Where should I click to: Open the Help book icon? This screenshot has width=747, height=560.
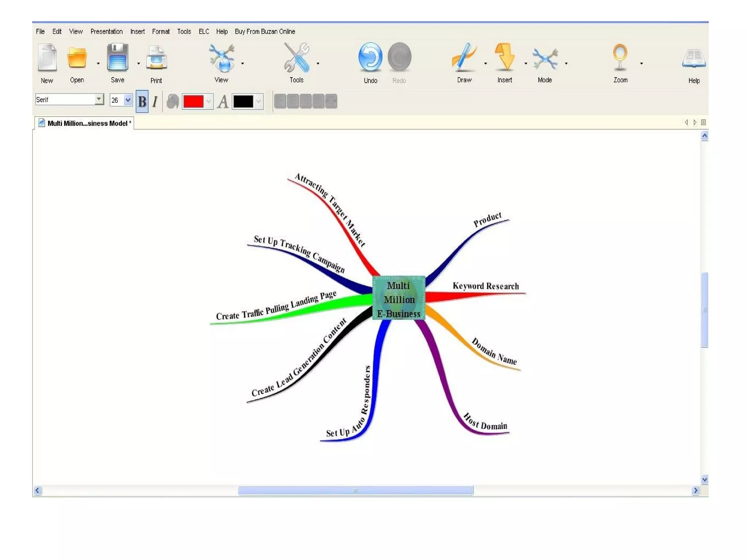(x=694, y=58)
